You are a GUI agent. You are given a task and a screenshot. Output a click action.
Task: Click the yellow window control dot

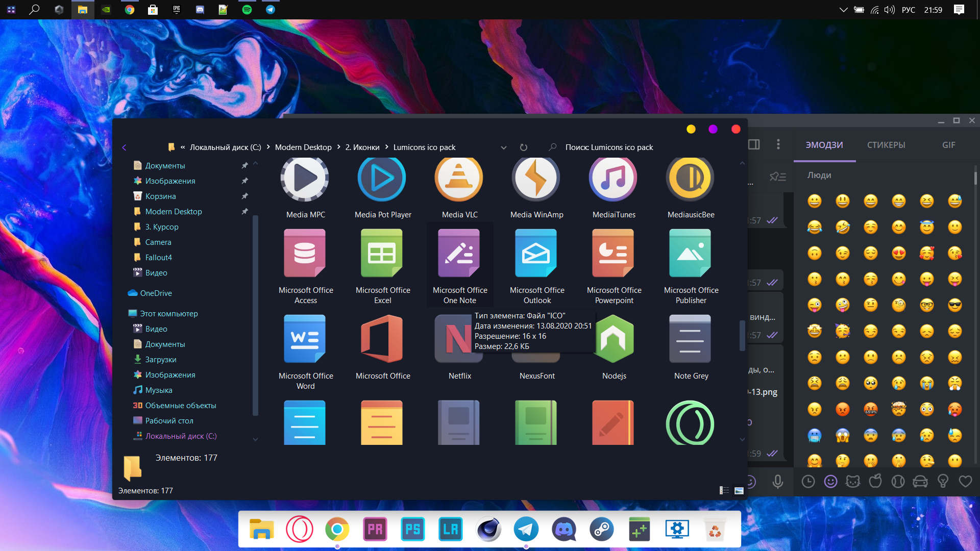pos(691,129)
